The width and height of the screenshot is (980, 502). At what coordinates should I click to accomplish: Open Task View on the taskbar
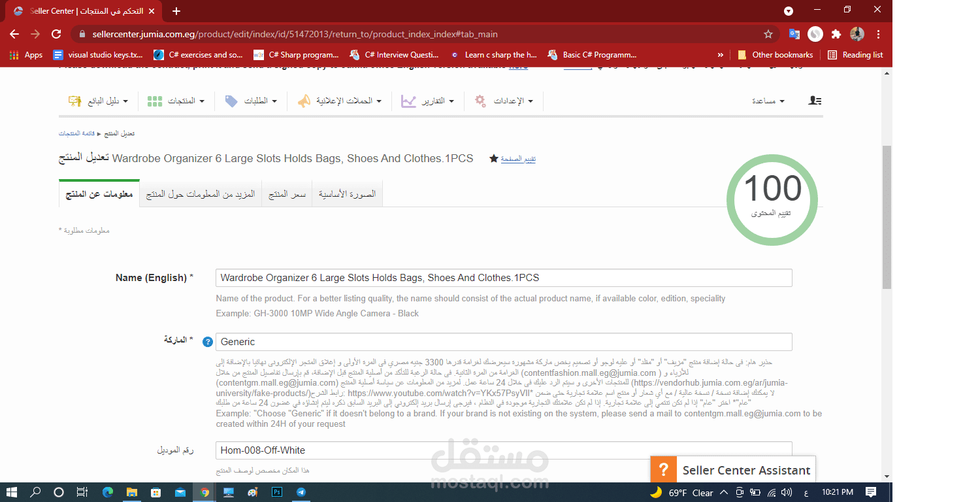click(82, 492)
